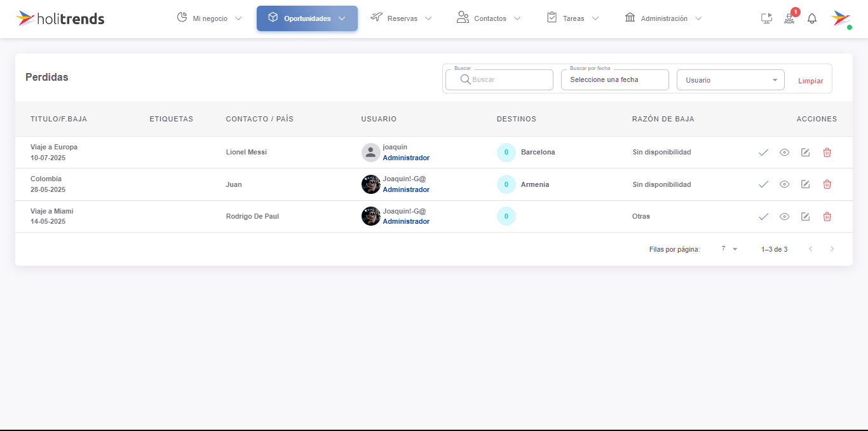Click the Administración bank building icon

[x=630, y=17]
